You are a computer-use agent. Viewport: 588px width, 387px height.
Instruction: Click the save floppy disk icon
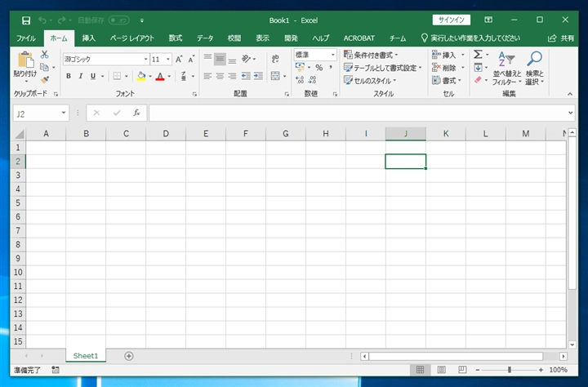(25, 20)
